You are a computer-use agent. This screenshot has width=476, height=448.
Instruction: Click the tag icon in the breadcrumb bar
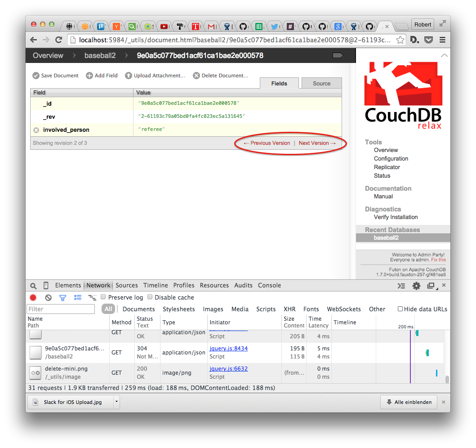click(338, 55)
